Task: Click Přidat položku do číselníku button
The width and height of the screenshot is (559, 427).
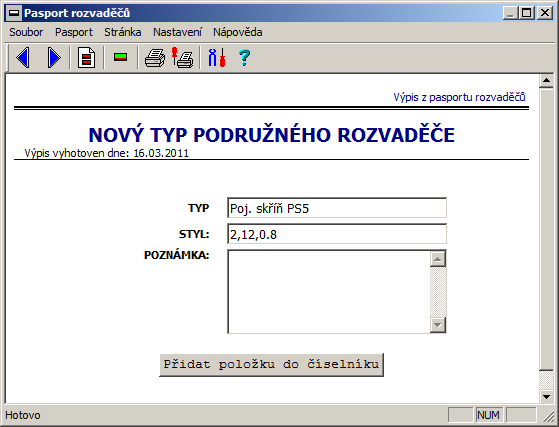Action: pyautogui.click(x=271, y=365)
